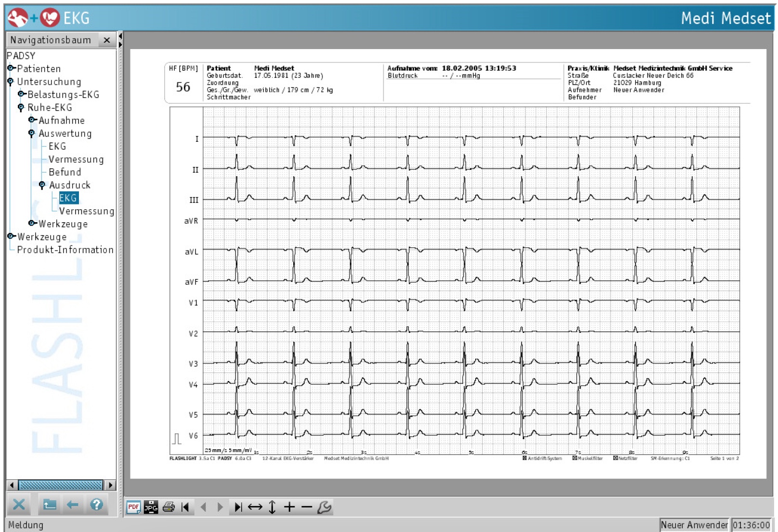Select Vermessung under Auswertung
Image resolution: width=778 pixels, height=532 pixels.
pos(76,159)
